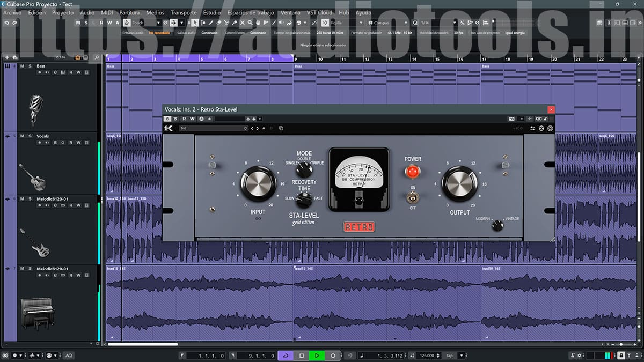Click the transport Play button
The height and width of the screenshot is (362, 644).
(317, 356)
